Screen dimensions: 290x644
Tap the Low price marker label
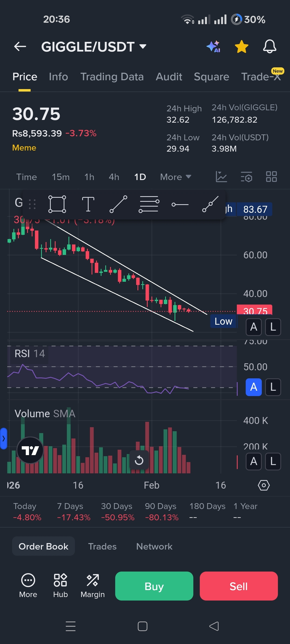point(223,321)
